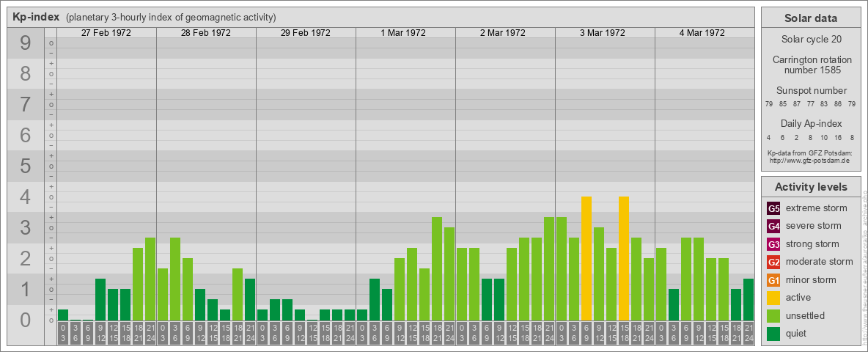Click the Sunspot number label

click(812, 91)
